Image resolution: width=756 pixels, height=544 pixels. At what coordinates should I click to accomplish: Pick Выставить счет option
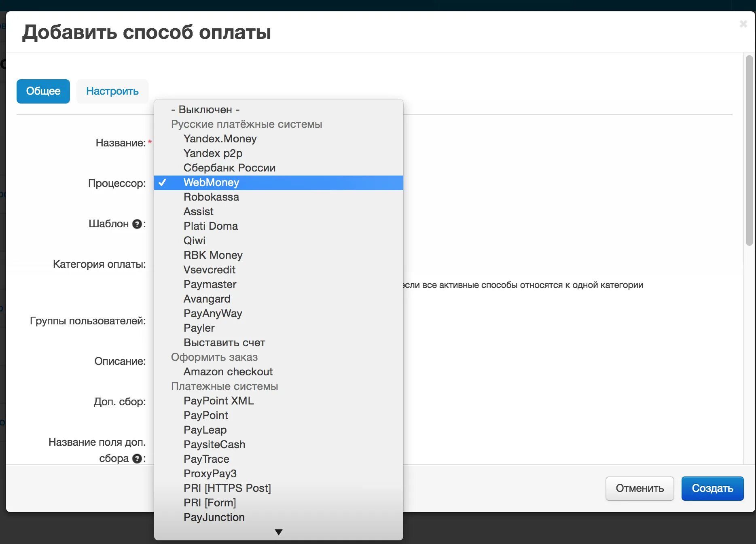279,343
